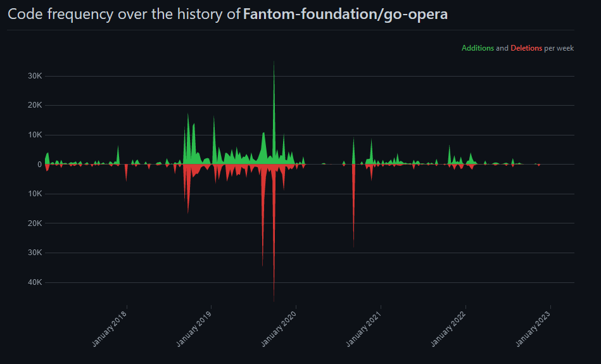
Task: Click the red Deletions legend label
Action: 526,48
